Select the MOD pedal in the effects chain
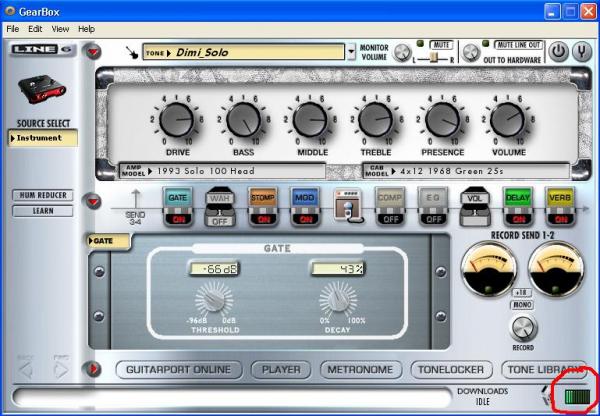Viewport: 600px width, 416px height. click(x=305, y=198)
